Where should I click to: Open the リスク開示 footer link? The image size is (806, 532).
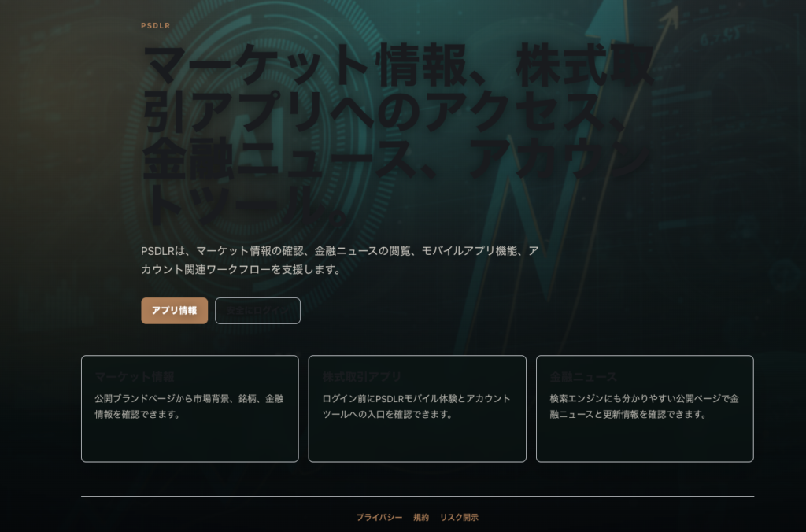tap(459, 517)
